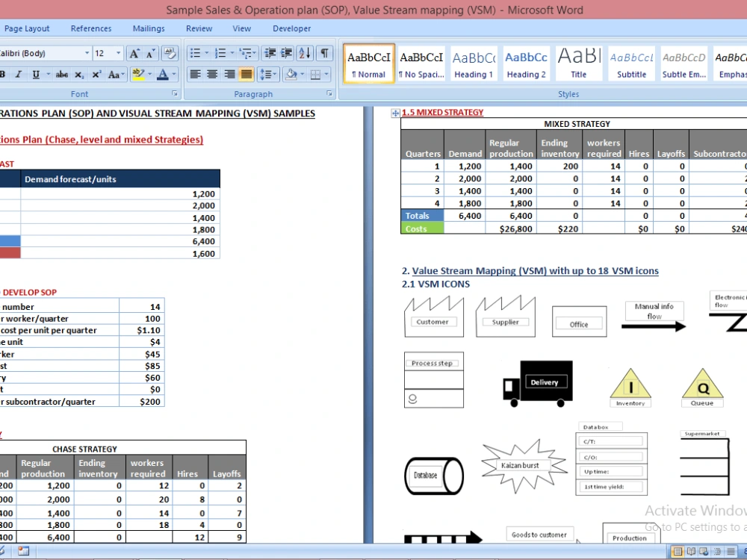This screenshot has width=747, height=560.
Task: Open the View tab
Action: click(241, 28)
